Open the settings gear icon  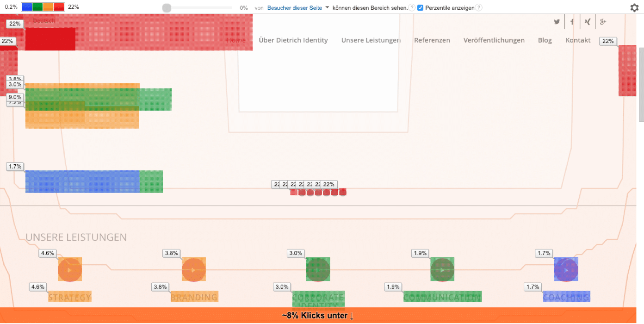(x=634, y=7)
